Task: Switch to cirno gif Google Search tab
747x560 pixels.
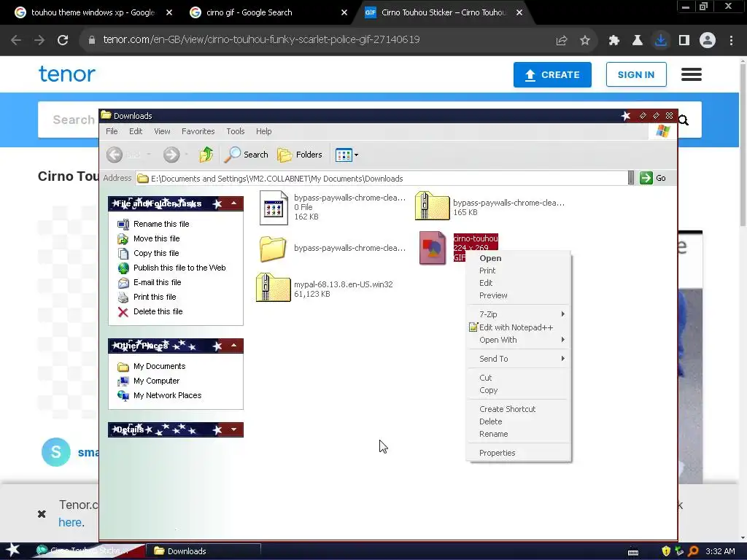Action: 267,13
